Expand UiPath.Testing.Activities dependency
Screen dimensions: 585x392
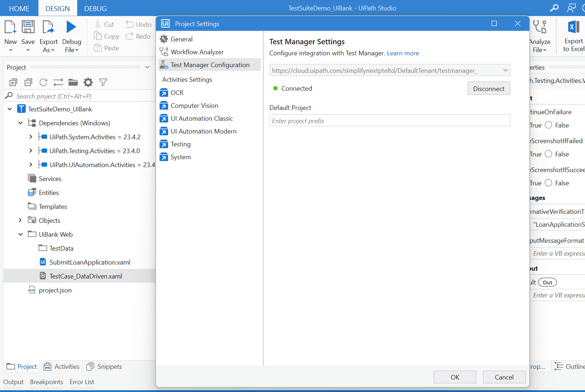point(31,151)
